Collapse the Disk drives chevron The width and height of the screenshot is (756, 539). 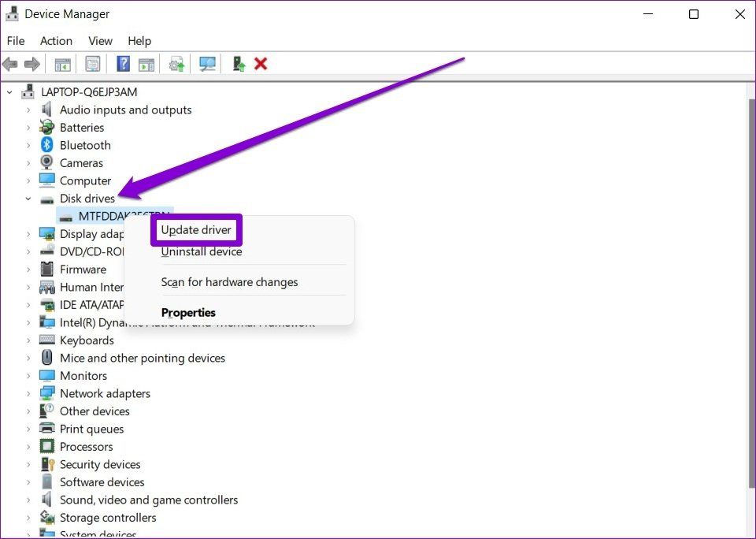pos(28,199)
